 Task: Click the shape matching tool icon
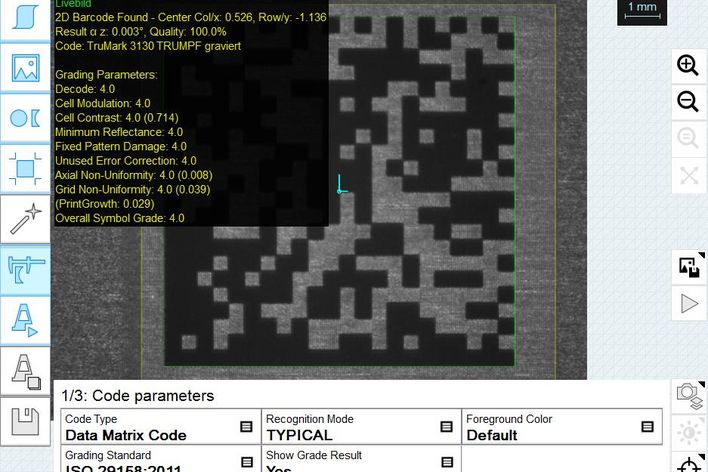(x=24, y=118)
